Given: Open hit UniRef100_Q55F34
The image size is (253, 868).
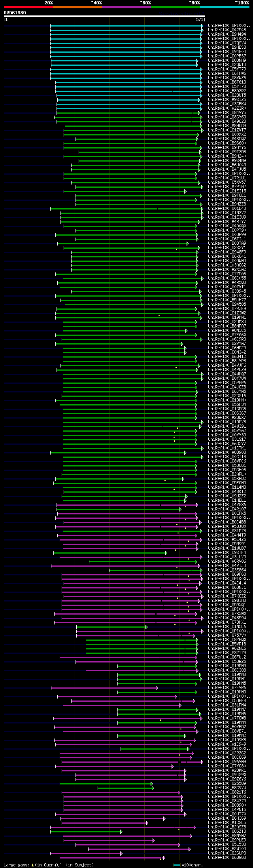Looking at the screenshot, I should click(x=227, y=404).
